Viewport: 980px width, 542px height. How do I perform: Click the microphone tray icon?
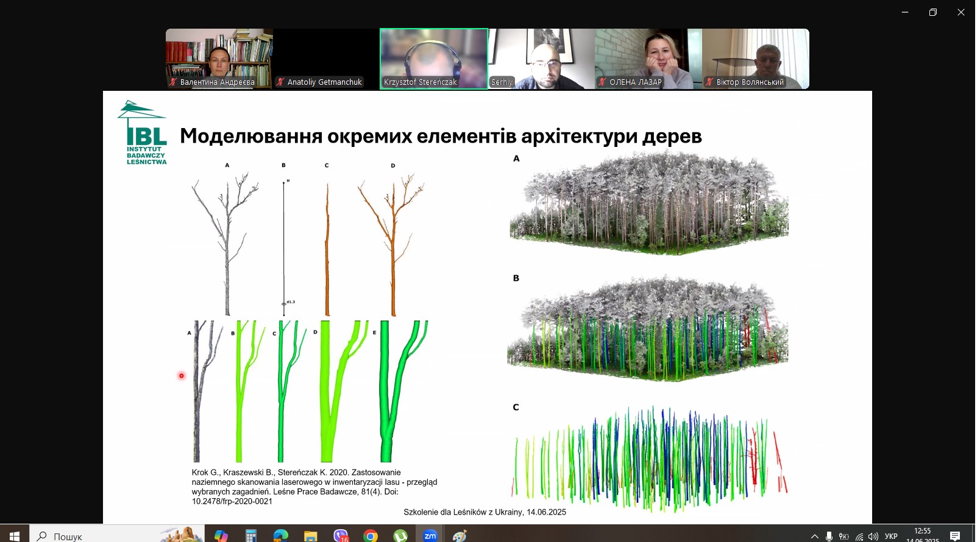829,537
